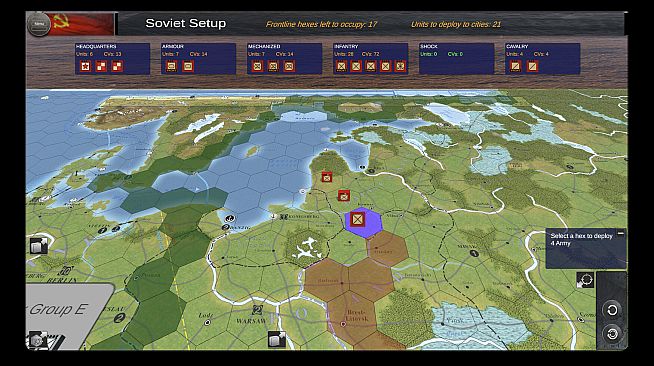Select the fourth Infantry unit icon
654x366 pixels.
click(x=385, y=66)
